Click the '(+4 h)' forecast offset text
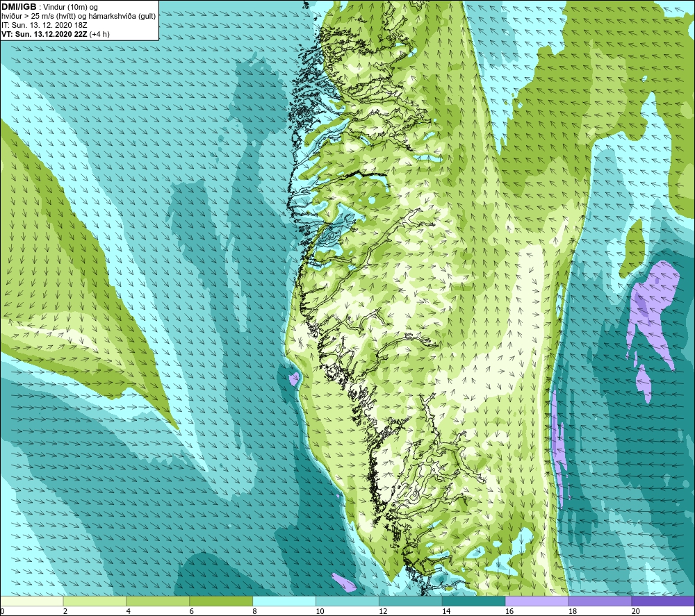Viewport: 695px width, 616px height. pos(99,34)
